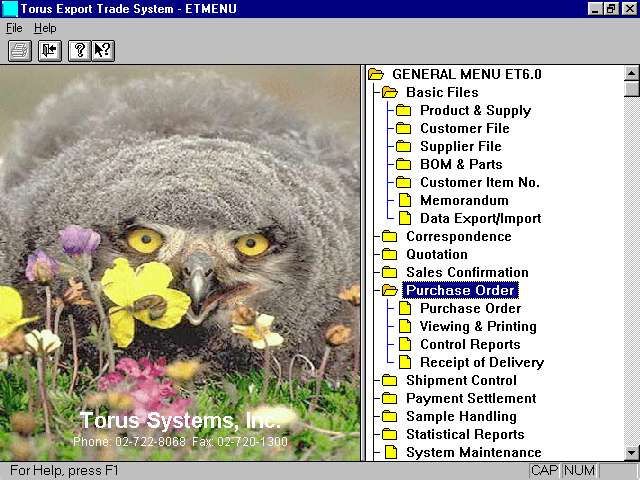This screenshot has height=480, width=640.
Task: Click the vertical scrollbar thumb
Action: point(631,89)
